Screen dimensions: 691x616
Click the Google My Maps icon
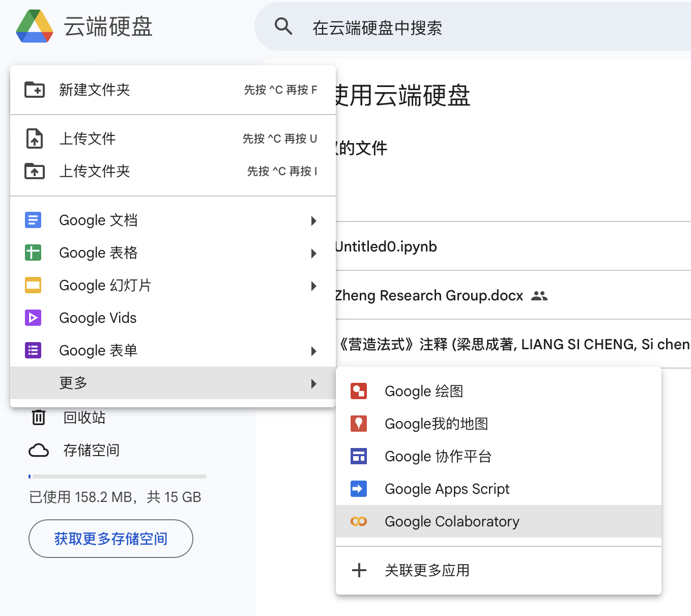tap(359, 424)
